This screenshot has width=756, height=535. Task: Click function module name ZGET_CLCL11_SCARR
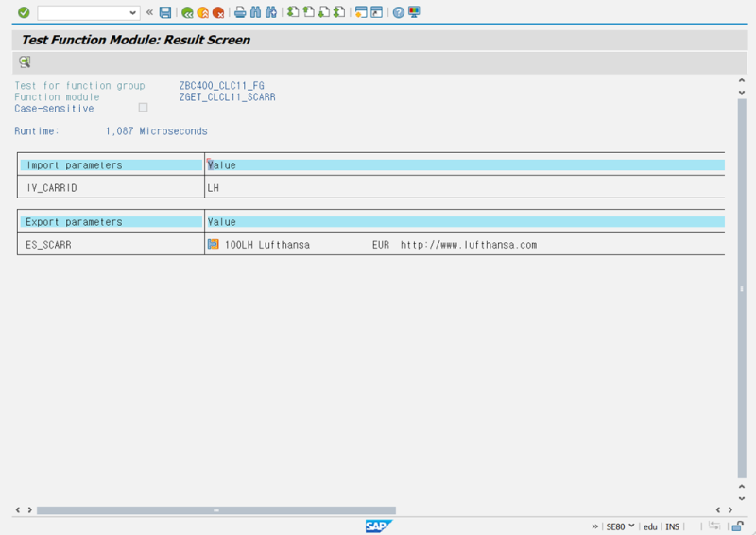228,97
